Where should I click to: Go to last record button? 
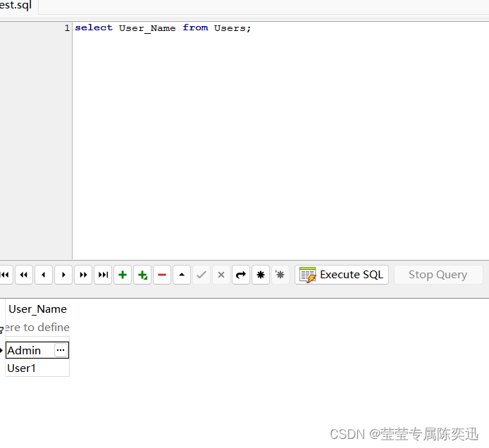pyautogui.click(x=103, y=275)
